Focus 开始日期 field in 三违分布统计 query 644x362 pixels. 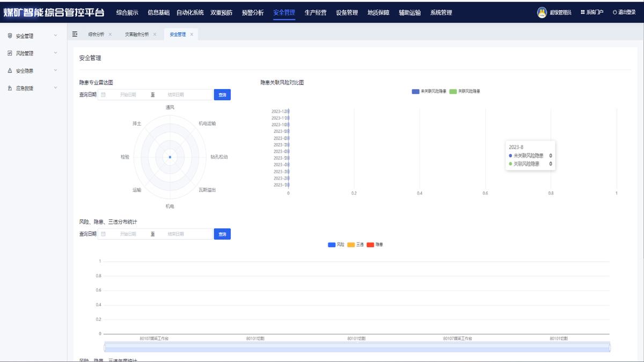(128, 234)
